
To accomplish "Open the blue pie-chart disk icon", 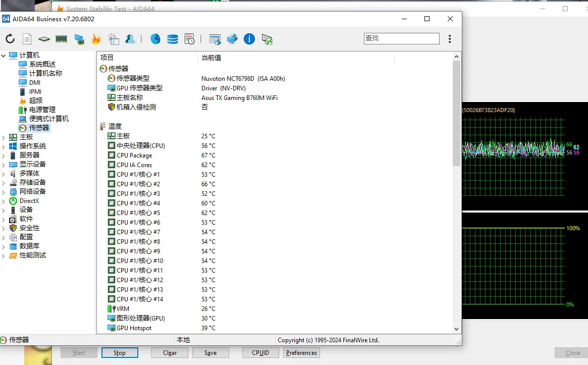I will [x=155, y=39].
